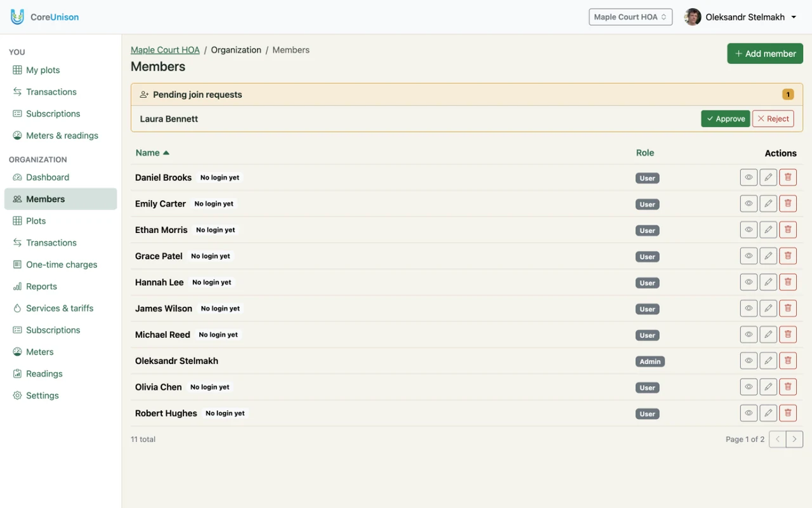Delete Olivia Chen using the trash icon

(788, 387)
